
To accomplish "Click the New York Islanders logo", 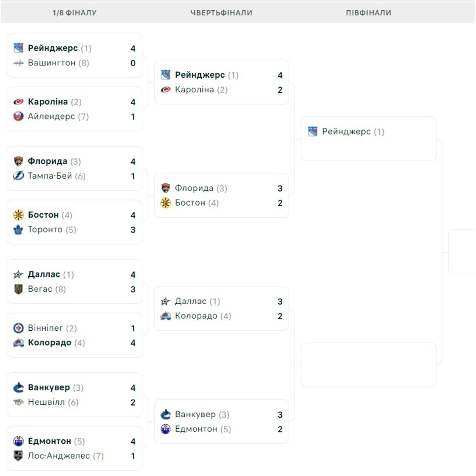I will pyautogui.click(x=18, y=116).
